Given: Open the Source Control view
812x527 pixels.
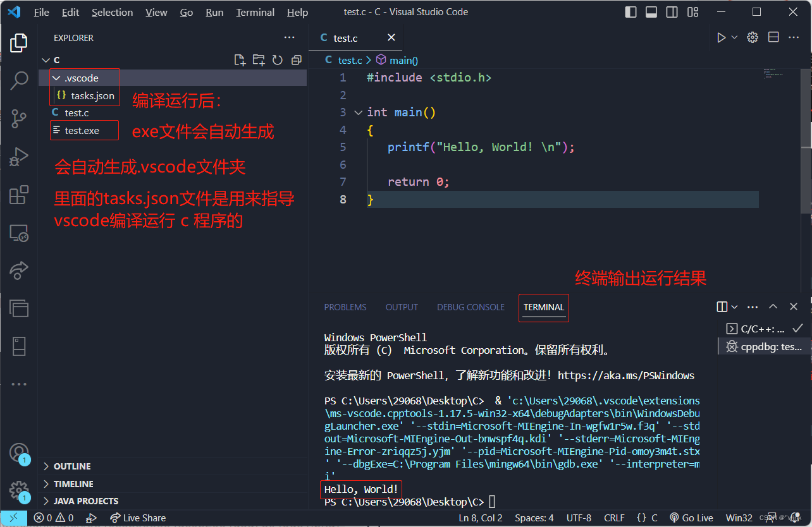Looking at the screenshot, I should point(19,118).
